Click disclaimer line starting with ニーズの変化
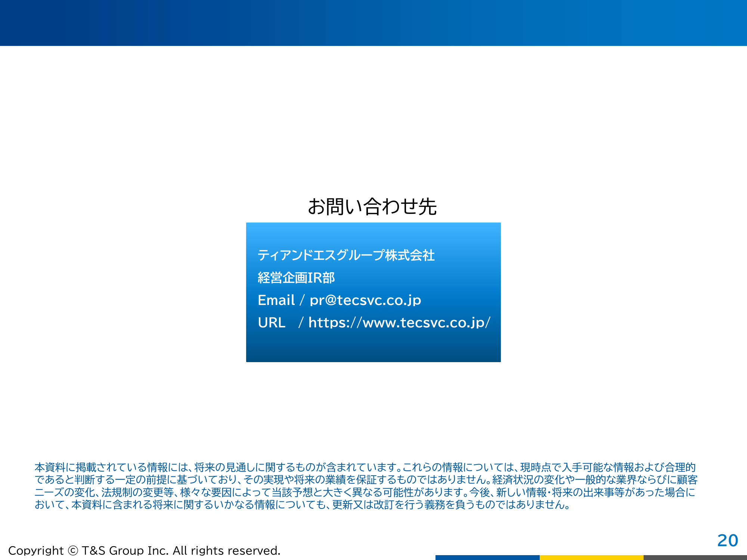Image resolution: width=747 pixels, height=560 pixels. click(x=365, y=492)
